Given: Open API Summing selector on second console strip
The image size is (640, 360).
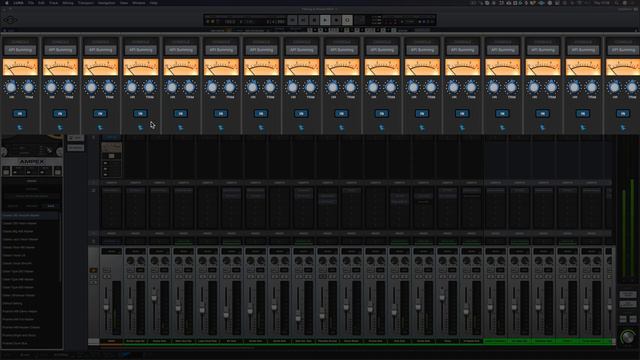Looking at the screenshot, I should 60,50.
